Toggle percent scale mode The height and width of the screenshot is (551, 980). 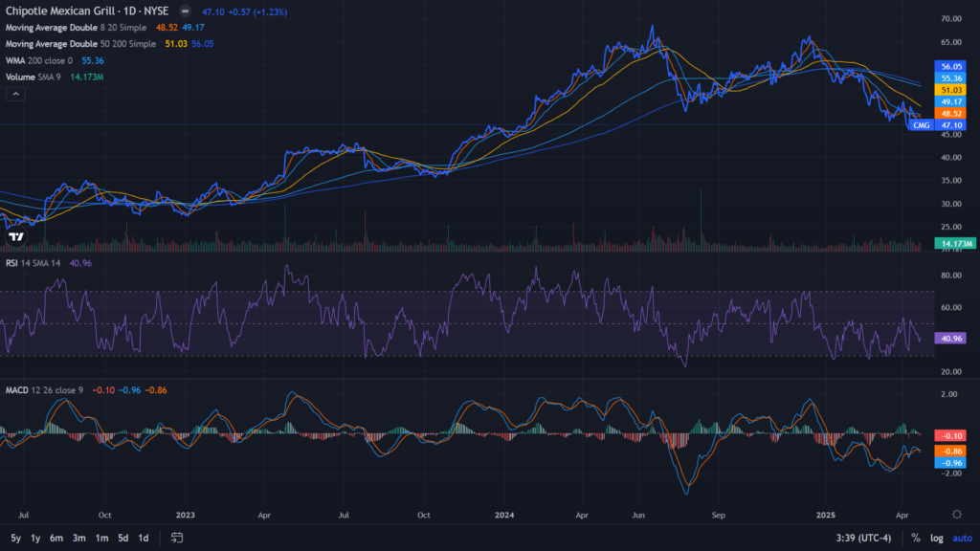pos(916,538)
